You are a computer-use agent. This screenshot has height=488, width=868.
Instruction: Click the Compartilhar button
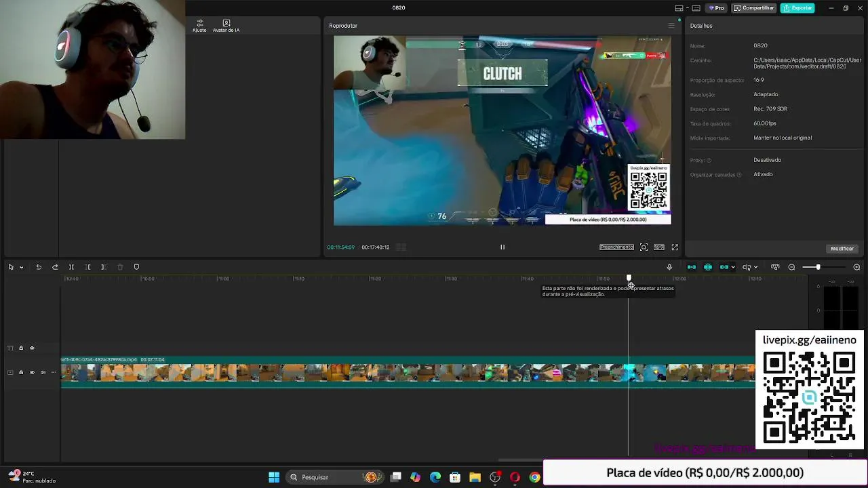753,8
